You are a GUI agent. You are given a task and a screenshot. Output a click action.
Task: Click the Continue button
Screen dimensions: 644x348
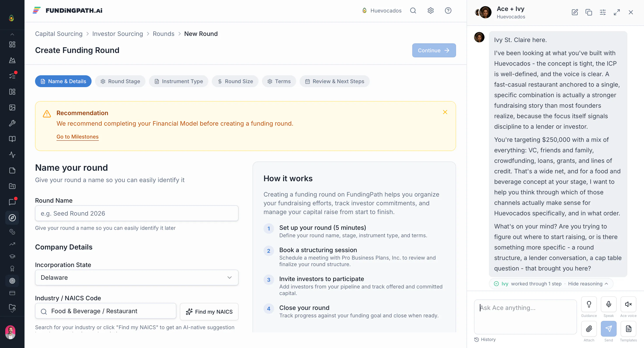(434, 51)
